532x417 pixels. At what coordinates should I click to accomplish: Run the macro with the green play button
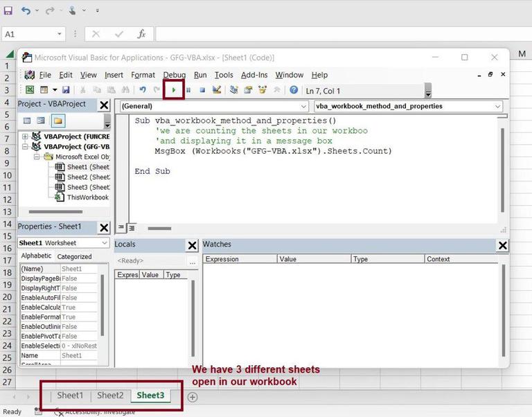174,90
